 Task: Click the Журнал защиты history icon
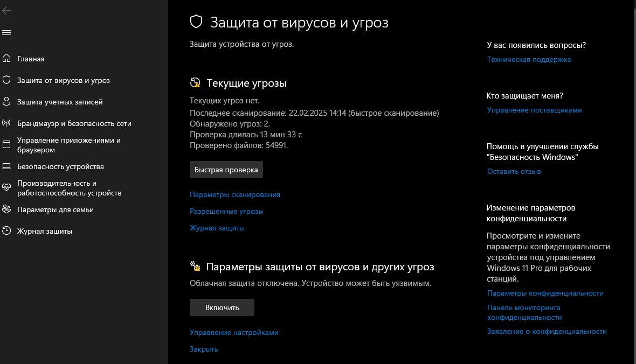tap(6, 231)
